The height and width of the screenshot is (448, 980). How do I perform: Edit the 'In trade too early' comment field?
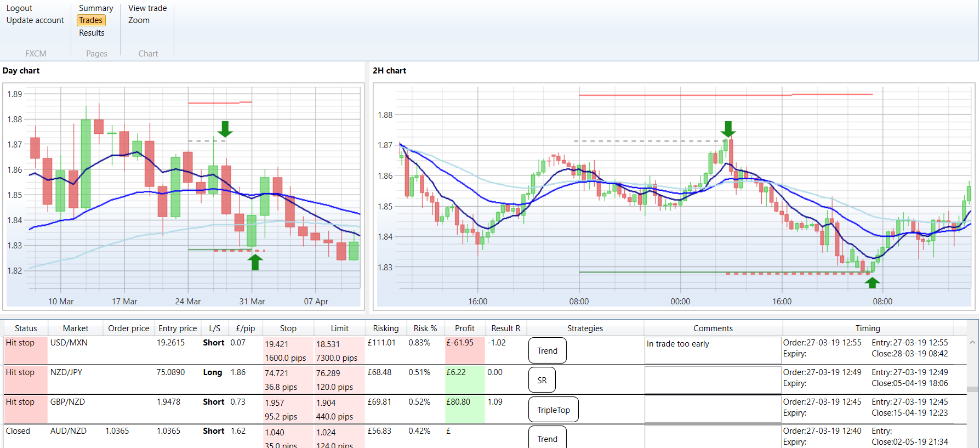[x=713, y=350]
